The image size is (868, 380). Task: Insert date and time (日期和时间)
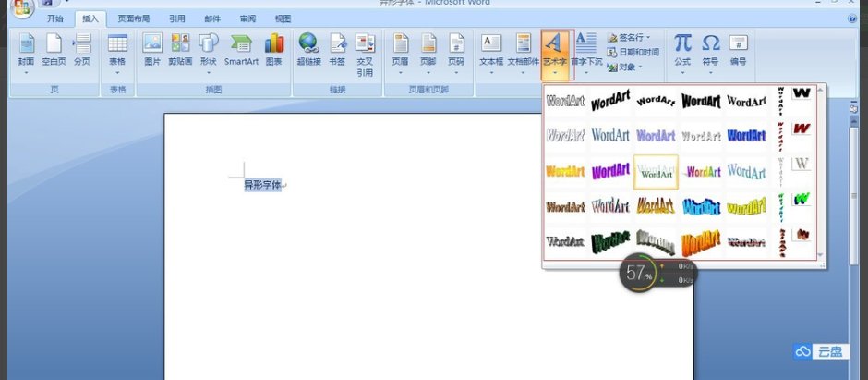633,52
